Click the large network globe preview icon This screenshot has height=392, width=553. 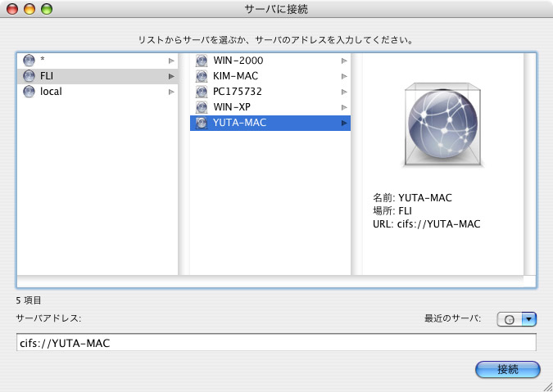(443, 124)
